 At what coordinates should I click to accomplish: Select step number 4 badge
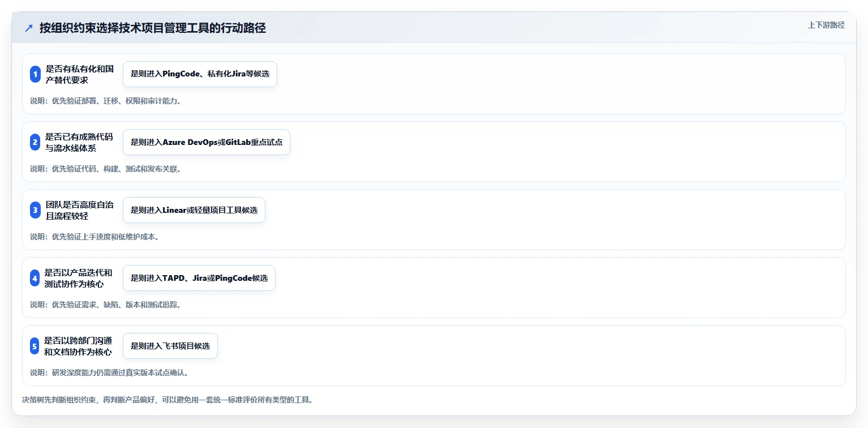(35, 278)
